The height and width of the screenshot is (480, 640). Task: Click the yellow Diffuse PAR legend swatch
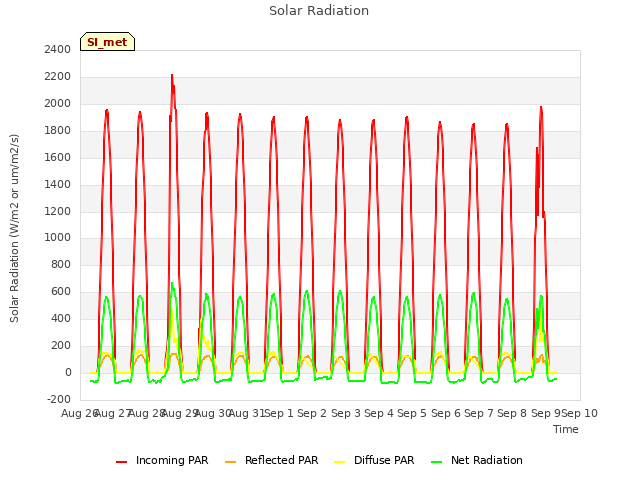(x=340, y=462)
